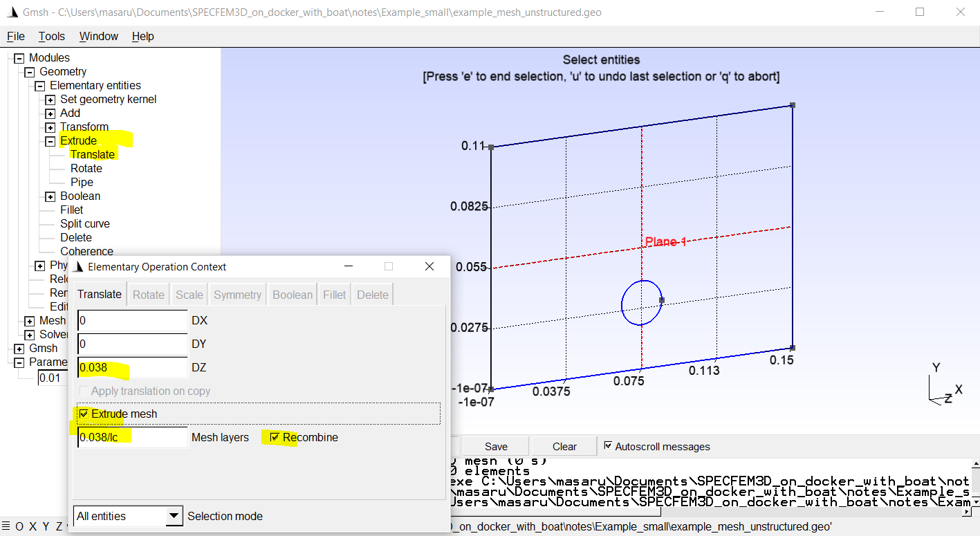
Task: Click the Mesh layers input field
Action: 132,437
